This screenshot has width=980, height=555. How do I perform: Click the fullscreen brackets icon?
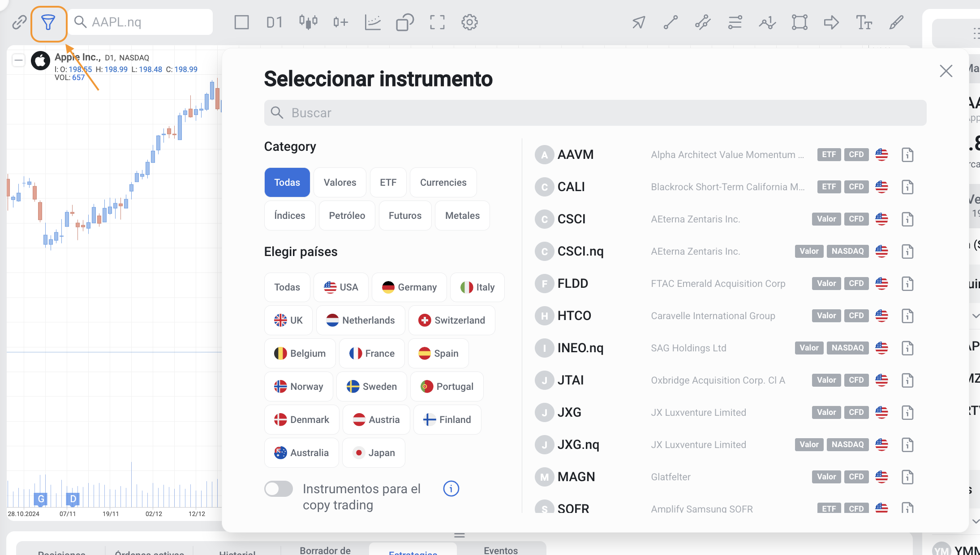437,22
